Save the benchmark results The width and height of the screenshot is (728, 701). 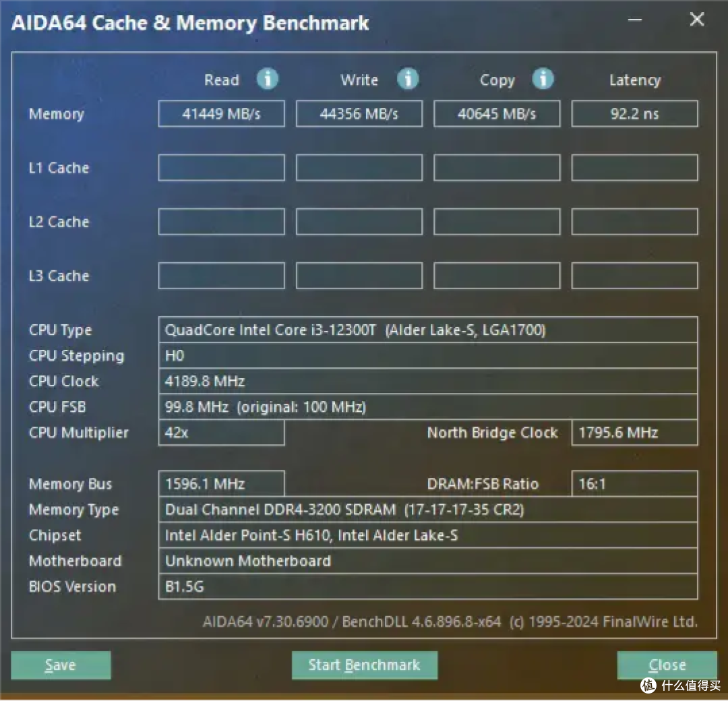(61, 665)
